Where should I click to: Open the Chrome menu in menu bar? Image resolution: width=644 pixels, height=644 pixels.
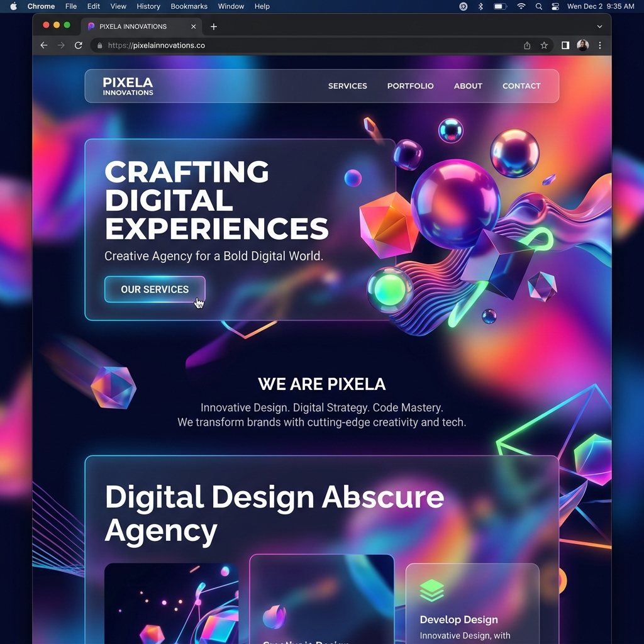coord(41,6)
